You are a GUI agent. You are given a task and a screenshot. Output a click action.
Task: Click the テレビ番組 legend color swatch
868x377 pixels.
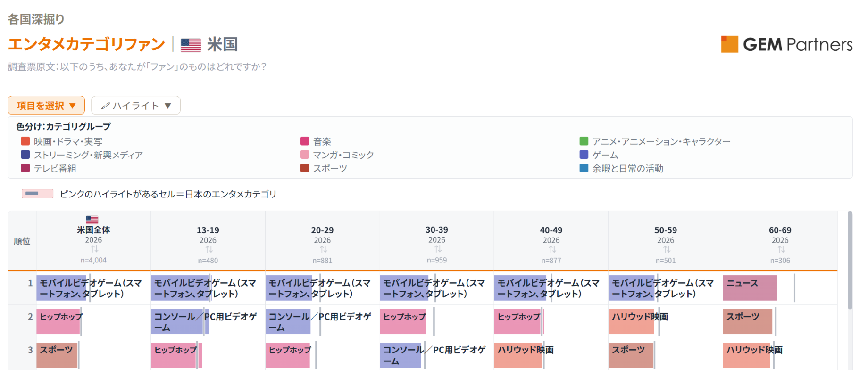tap(25, 168)
